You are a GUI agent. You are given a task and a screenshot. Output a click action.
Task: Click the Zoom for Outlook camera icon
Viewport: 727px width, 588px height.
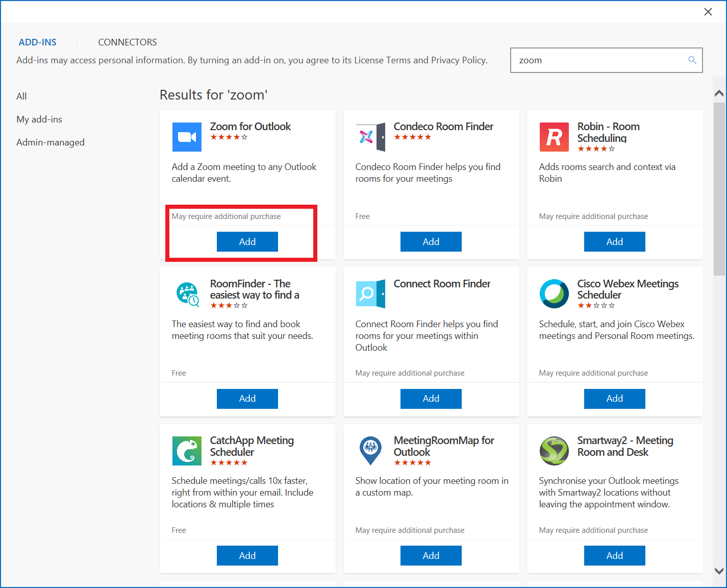[187, 137]
